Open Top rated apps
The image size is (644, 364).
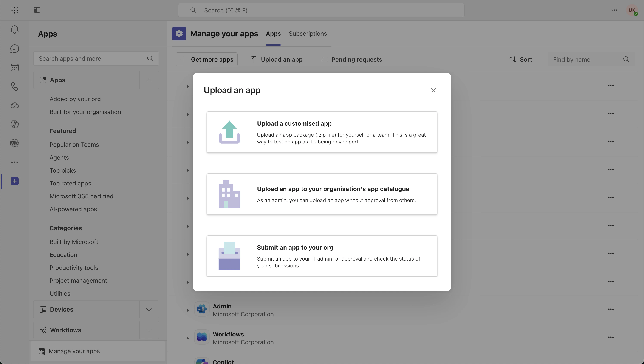click(x=70, y=184)
